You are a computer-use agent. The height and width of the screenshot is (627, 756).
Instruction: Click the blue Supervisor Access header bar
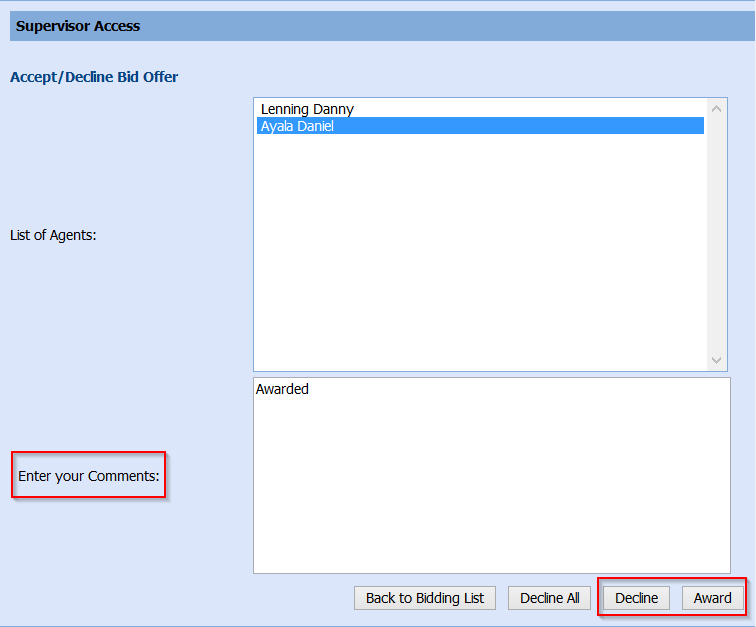[x=450, y=26]
